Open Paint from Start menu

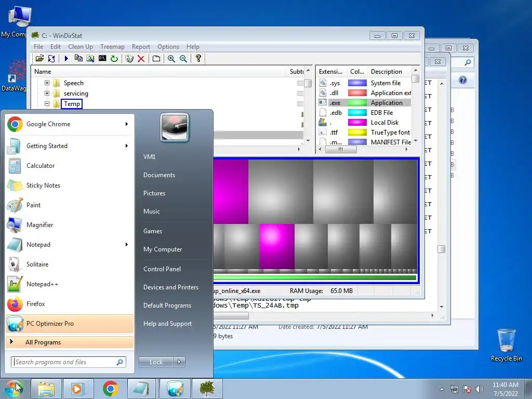click(70, 205)
